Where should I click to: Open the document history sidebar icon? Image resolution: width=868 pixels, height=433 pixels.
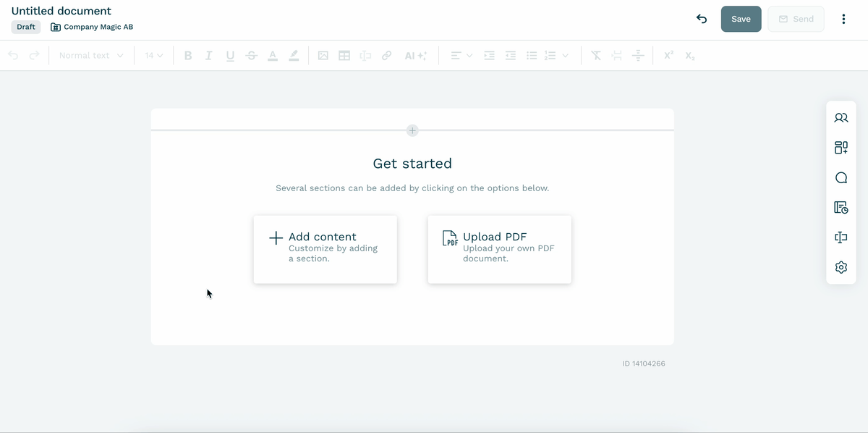pos(841,208)
